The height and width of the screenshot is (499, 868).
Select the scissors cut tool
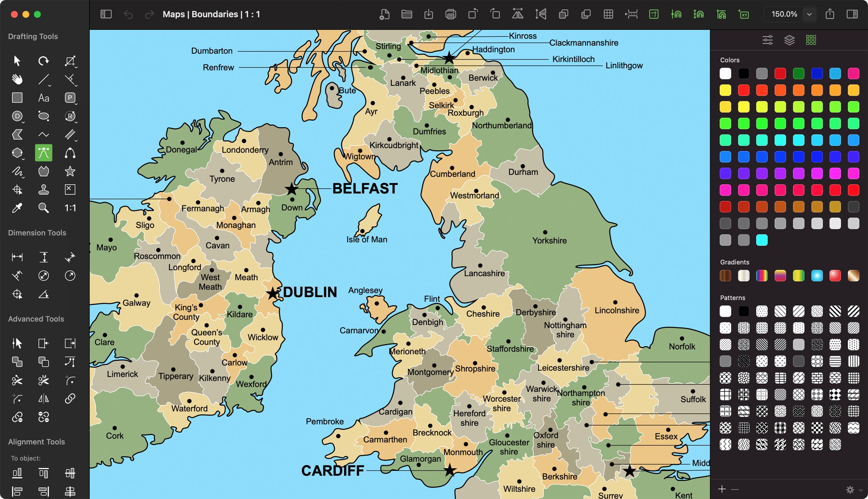[17, 380]
